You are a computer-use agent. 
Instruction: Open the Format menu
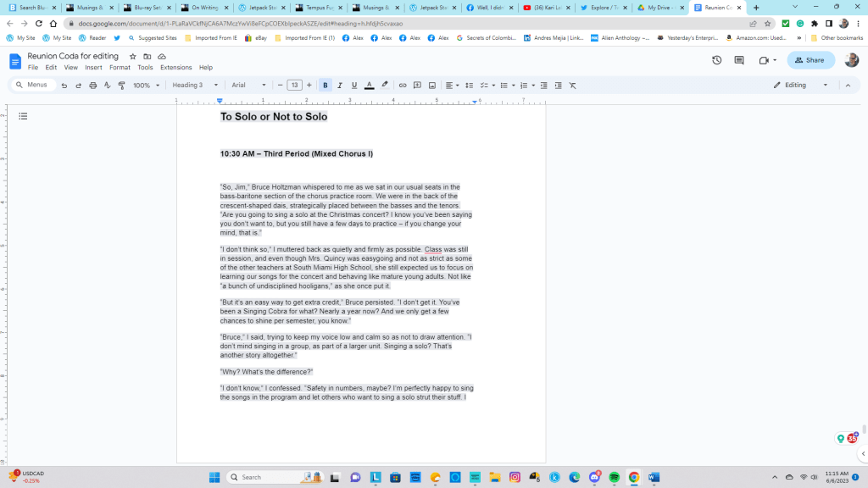[x=120, y=68]
